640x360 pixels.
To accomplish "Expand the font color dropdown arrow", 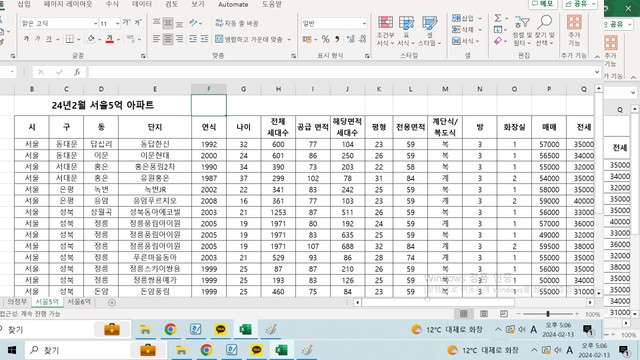I will tap(118, 39).
